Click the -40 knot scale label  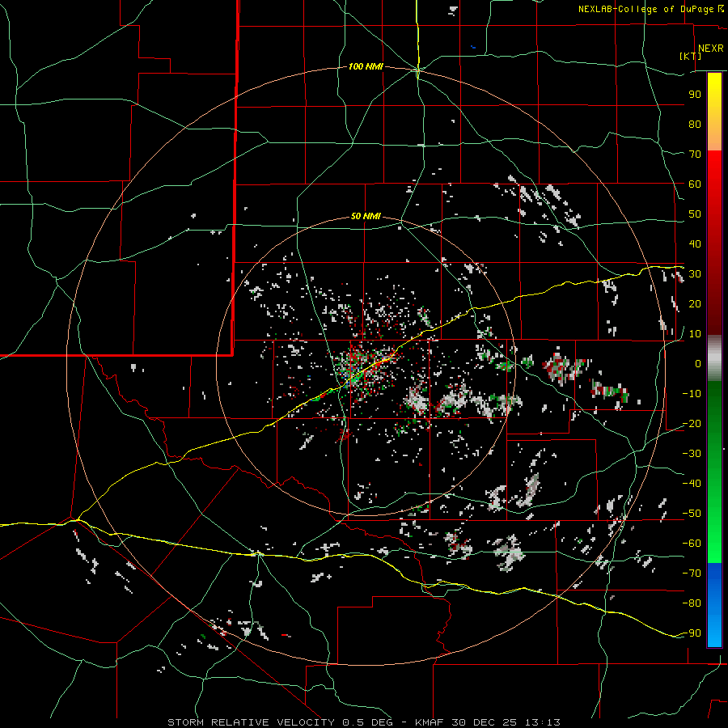692,484
